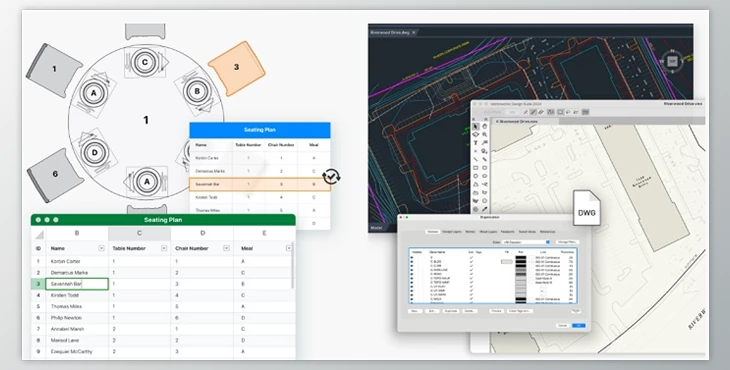Click place setting C on the round table
Viewport: 730px width, 370px height.
tap(145, 62)
